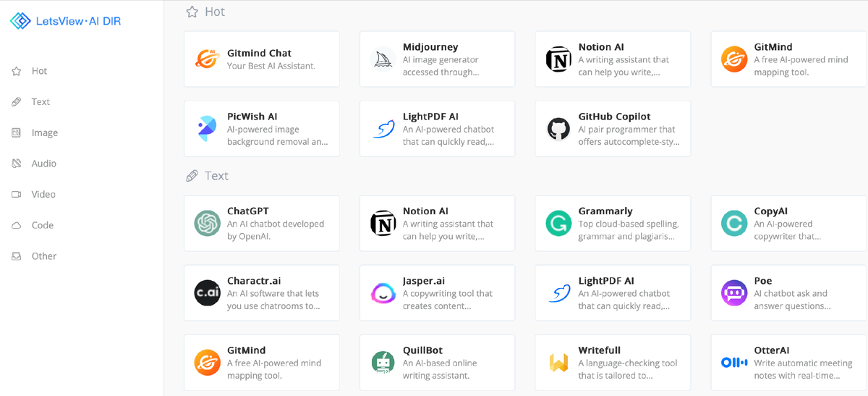868x396 pixels.
Task: Select the Image category in sidebar
Action: (45, 132)
